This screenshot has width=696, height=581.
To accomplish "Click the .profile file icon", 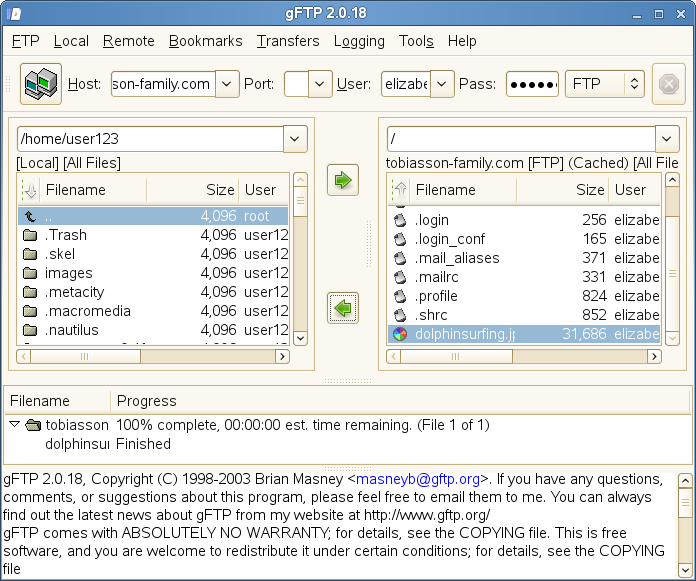I will click(400, 296).
